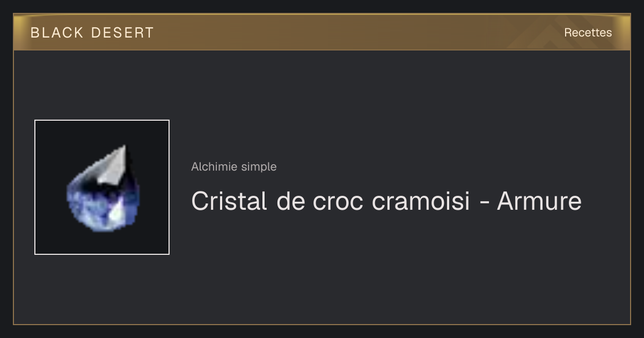Click the dash between cramoisi and Armure

484,203
